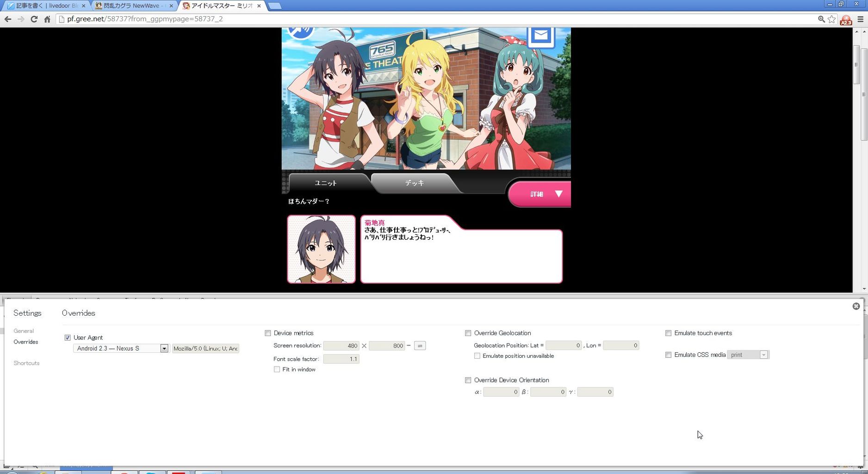Close the アイドルマスター tab
Screen dimensions: 868x474
[x=259, y=6]
